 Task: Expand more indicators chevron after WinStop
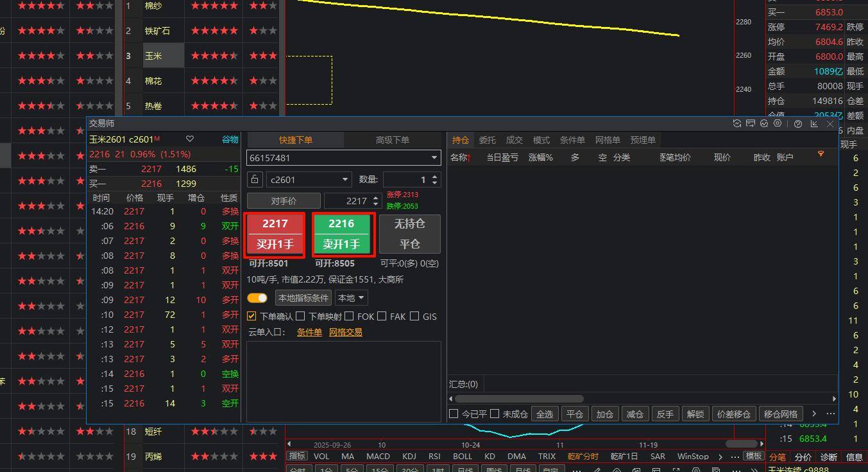pyautogui.click(x=720, y=457)
